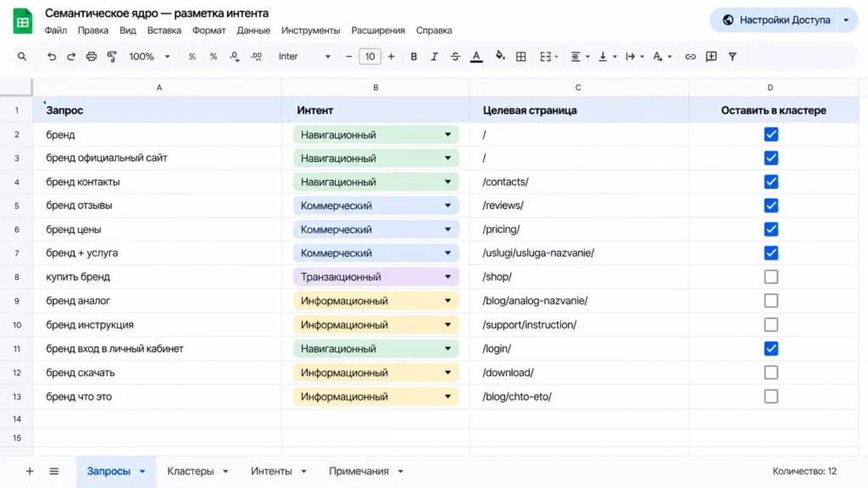Screen dimensions: 868x488
Task: Merge cells using toolbar icon
Action: 546,57
